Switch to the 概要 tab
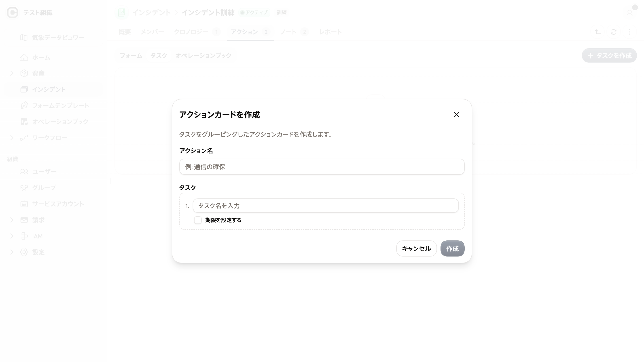Screen dimensions: 644x362 pyautogui.click(x=125, y=32)
